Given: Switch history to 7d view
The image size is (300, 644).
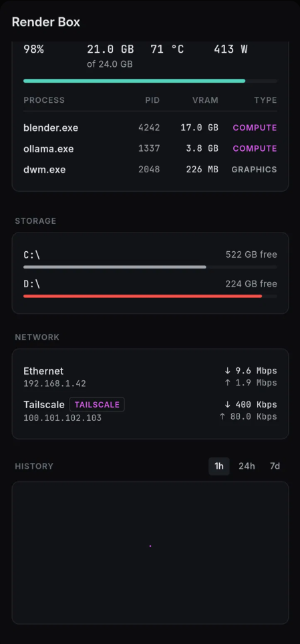Looking at the screenshot, I should pos(275,466).
